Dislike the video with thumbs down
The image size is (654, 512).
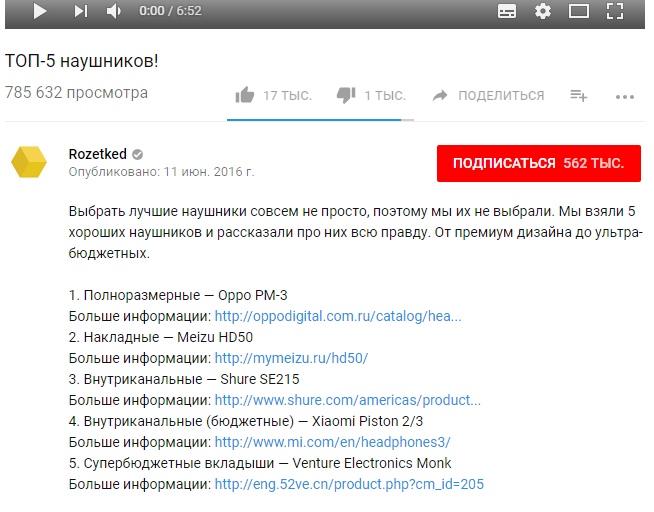click(x=346, y=95)
